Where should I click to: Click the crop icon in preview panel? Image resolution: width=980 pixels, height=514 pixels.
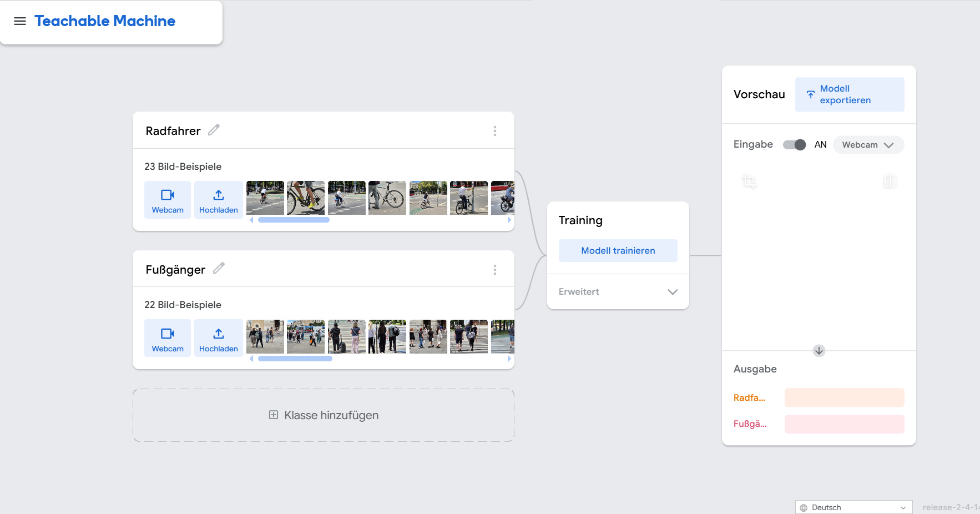[x=749, y=181]
